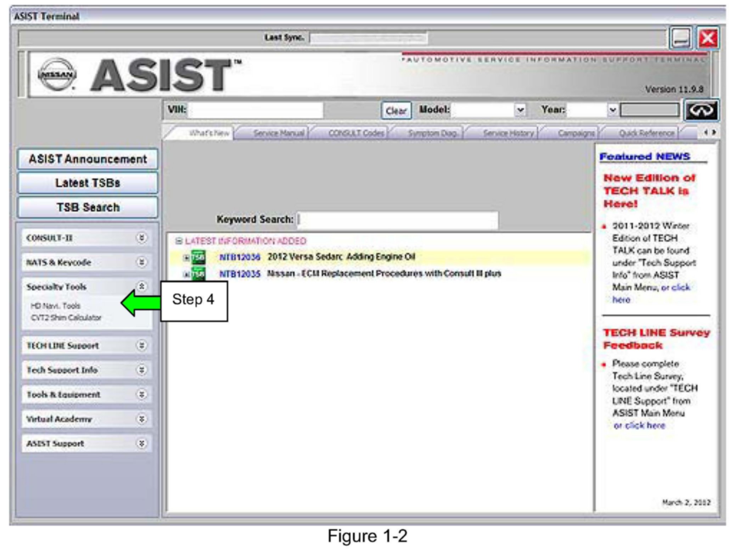This screenshot has height=560, width=736.
Task: Collapse the LATEST INFORMATION ADDED tree
Action: click(x=179, y=241)
